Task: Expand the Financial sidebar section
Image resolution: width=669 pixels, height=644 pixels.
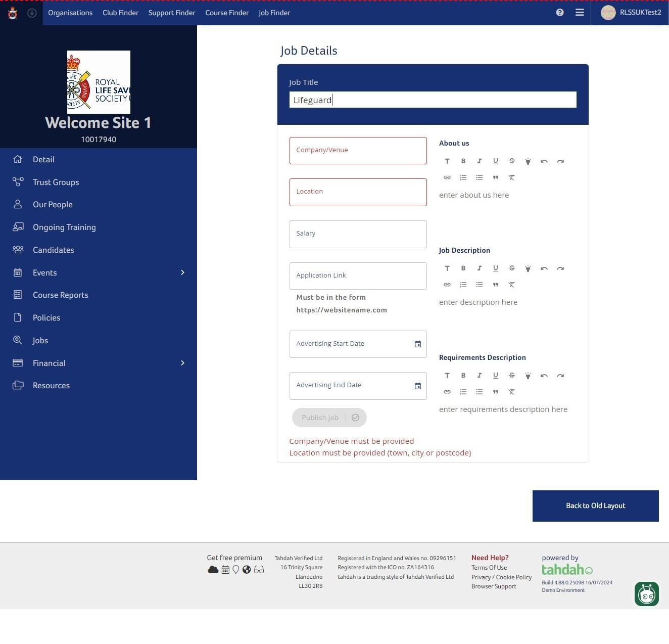Action: click(x=182, y=363)
